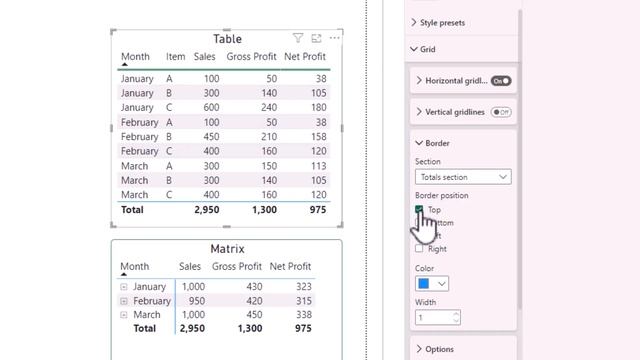The image size is (640, 360).
Task: Select Matrix January gross profit 430
Action: pyautogui.click(x=254, y=287)
